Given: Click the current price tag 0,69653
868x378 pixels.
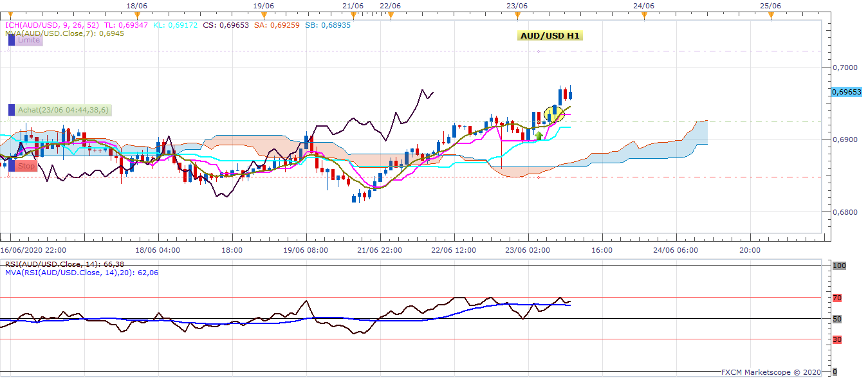Looking at the screenshot, I should [x=846, y=92].
